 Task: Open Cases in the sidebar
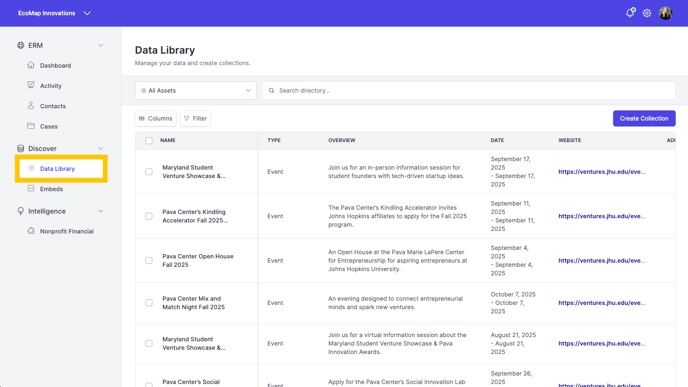(49, 126)
